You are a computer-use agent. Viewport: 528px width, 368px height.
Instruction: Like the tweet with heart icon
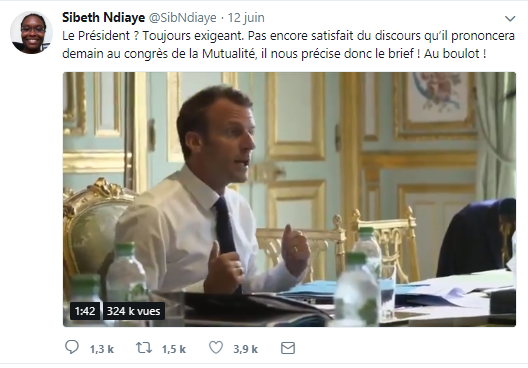pyautogui.click(x=216, y=348)
